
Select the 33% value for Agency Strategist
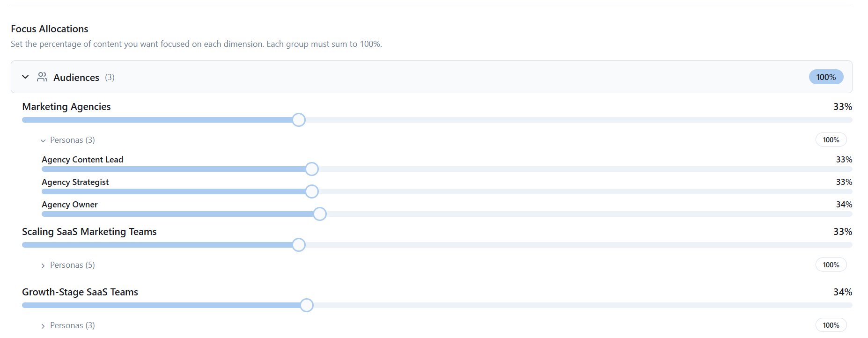pos(844,182)
